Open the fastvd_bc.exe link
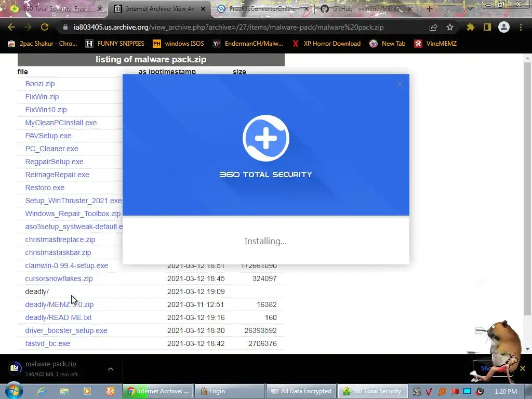Viewport: 532px width, 399px height. coord(47,343)
